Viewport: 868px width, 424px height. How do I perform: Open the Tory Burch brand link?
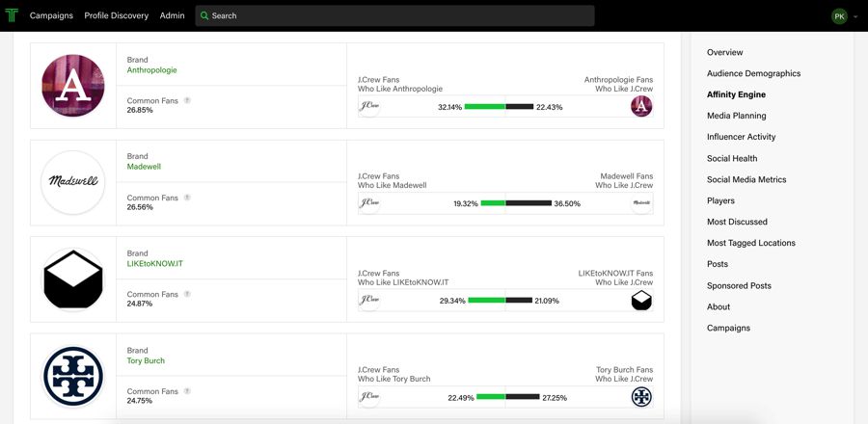point(146,360)
